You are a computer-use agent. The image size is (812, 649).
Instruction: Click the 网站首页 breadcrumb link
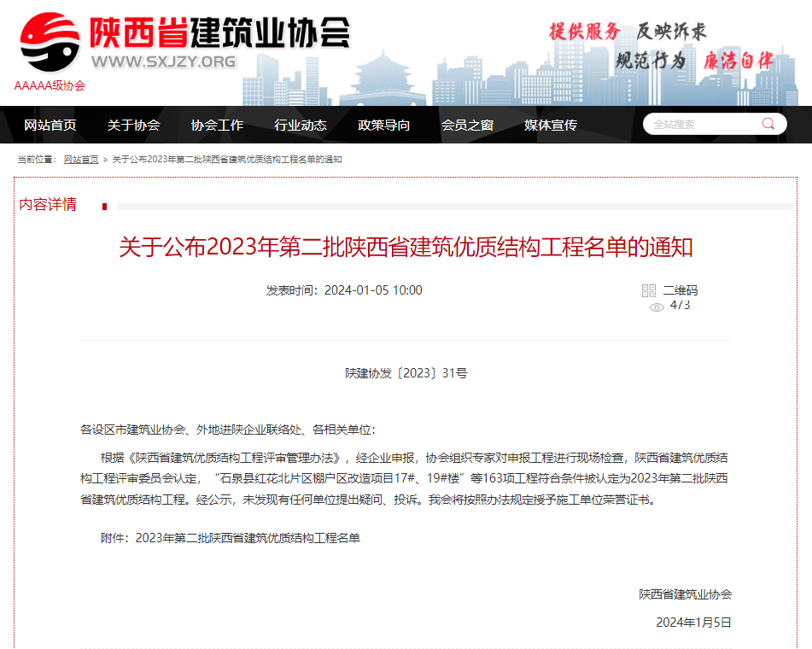(x=81, y=160)
